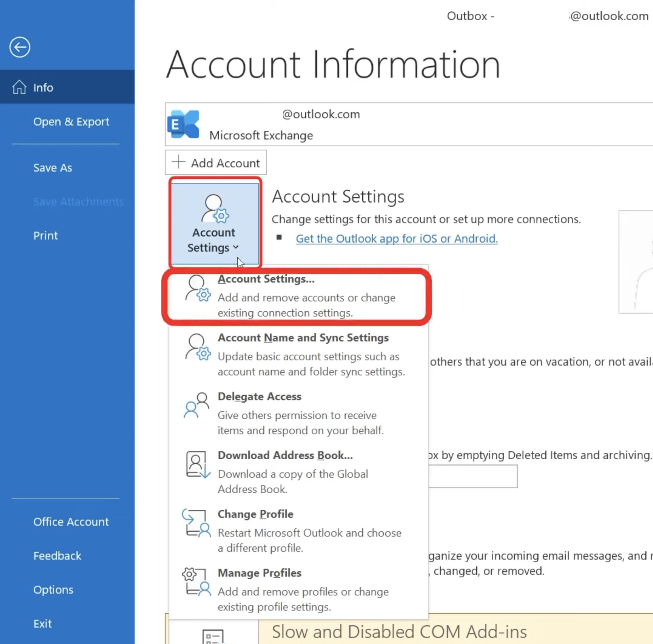This screenshot has height=644, width=653.
Task: Select Delegate Access menu entry
Action: click(x=298, y=413)
